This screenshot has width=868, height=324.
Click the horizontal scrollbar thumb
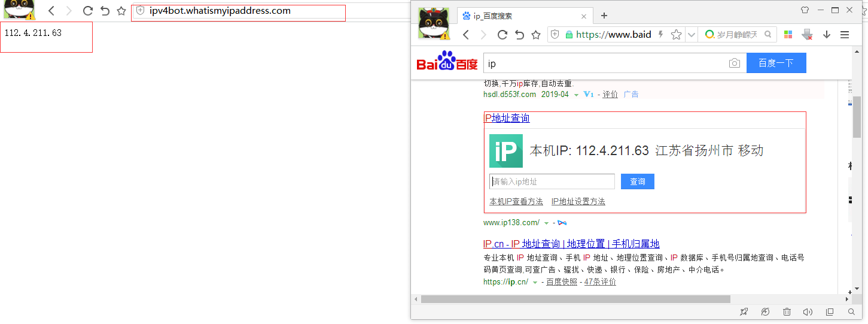tap(575, 299)
